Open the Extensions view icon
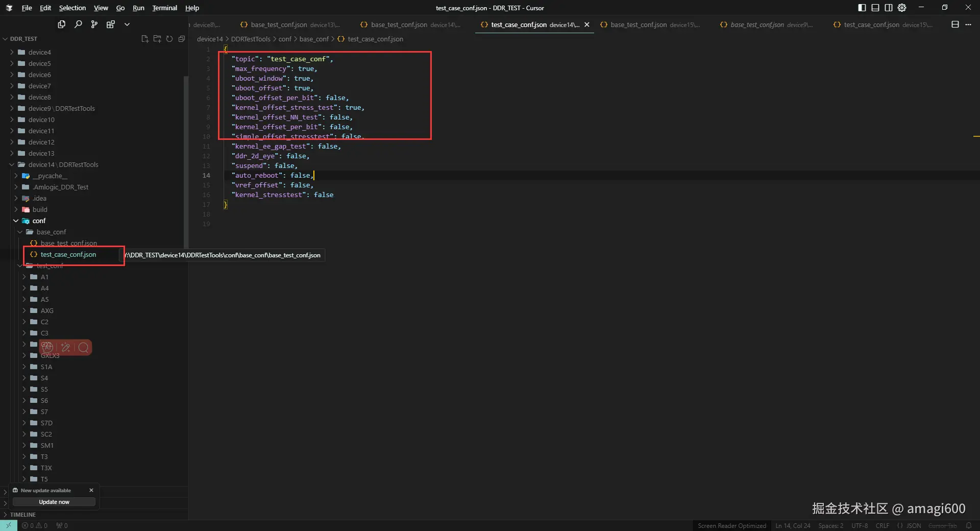This screenshot has height=531, width=980. [111, 24]
